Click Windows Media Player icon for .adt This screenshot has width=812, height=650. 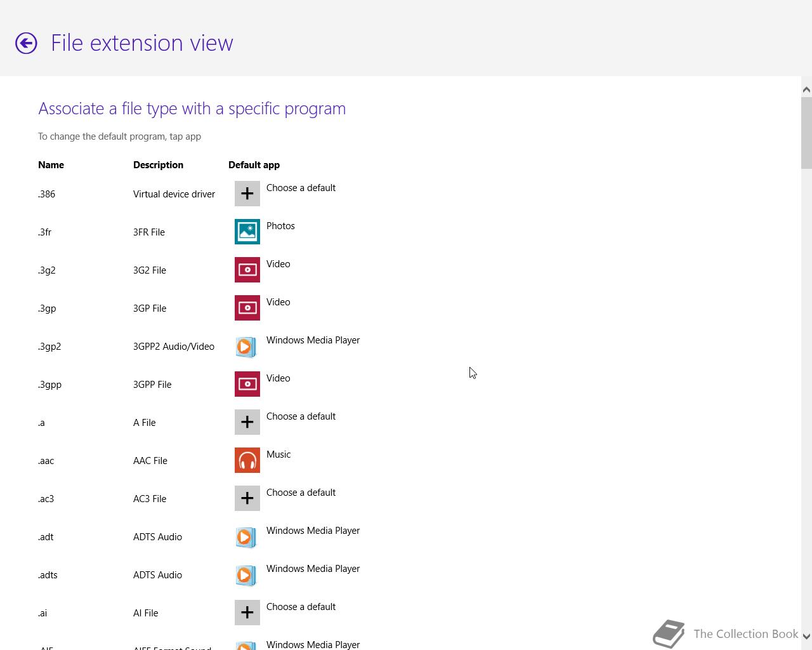click(x=247, y=536)
